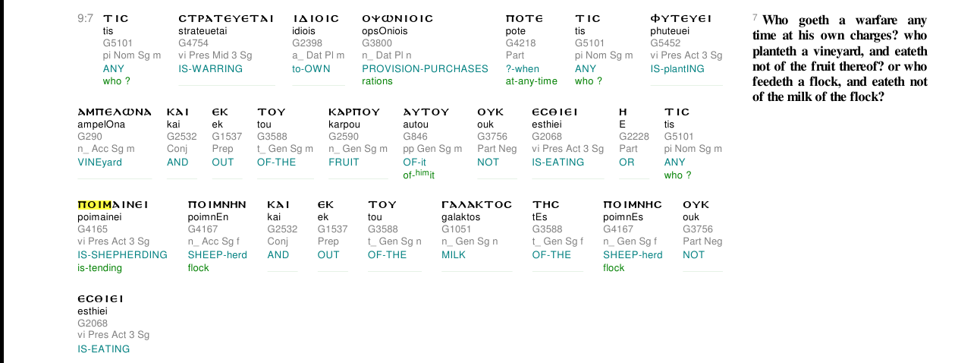Image resolution: width=980 pixels, height=363 pixels.
Task: Click Strong's number G5452 under phuteuei
Action: [x=664, y=43]
